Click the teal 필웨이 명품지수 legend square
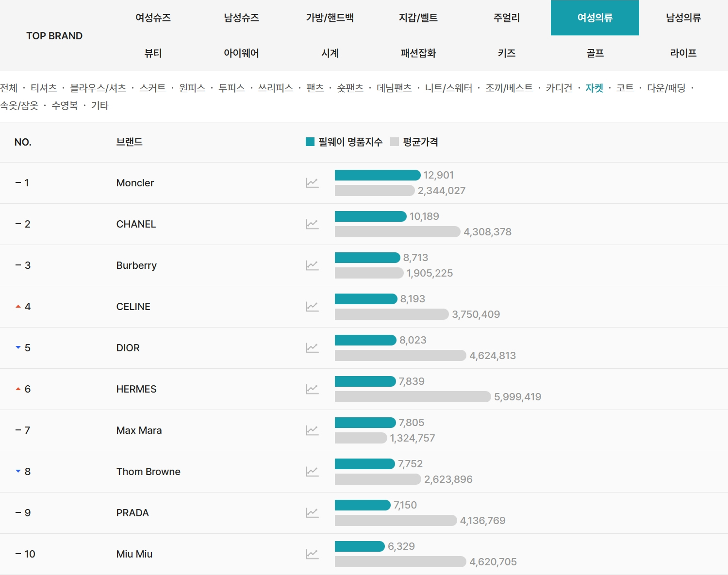The height and width of the screenshot is (575, 728). coord(310,142)
